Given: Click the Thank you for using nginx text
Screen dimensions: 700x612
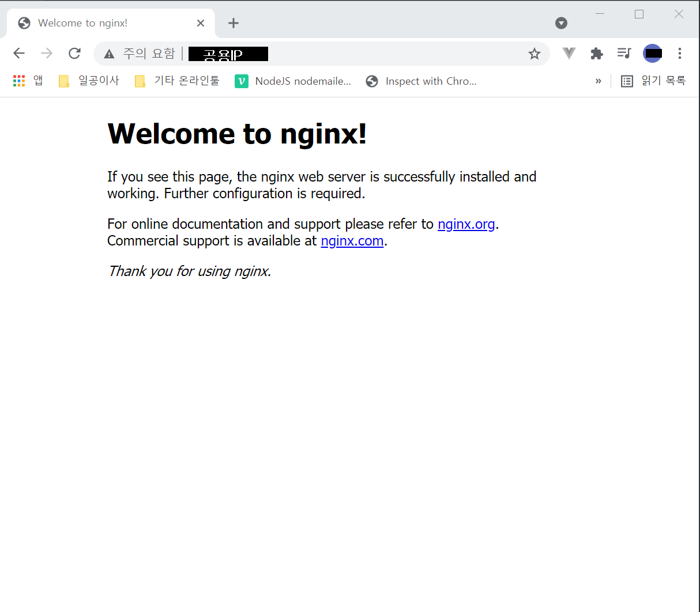Looking at the screenshot, I should click(190, 271).
